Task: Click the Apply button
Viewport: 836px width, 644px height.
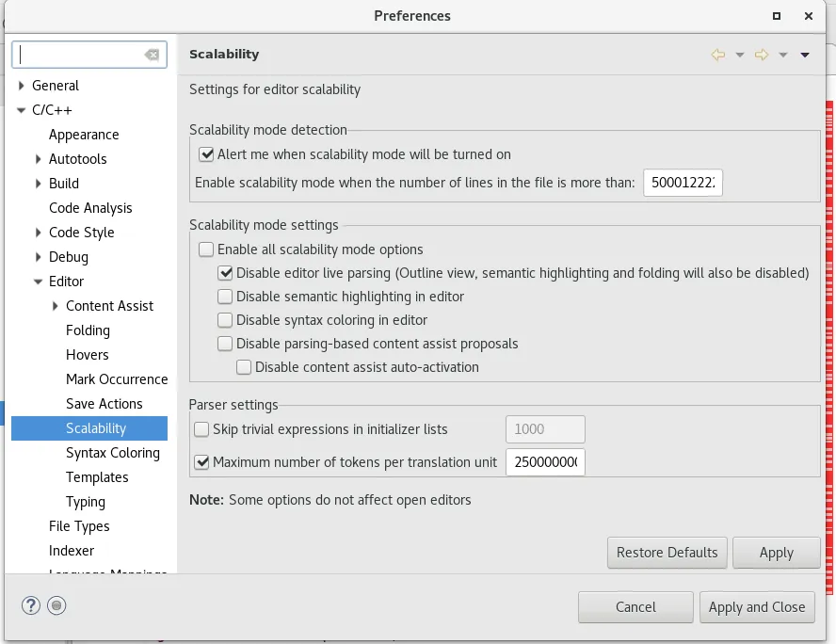Action: [777, 553]
